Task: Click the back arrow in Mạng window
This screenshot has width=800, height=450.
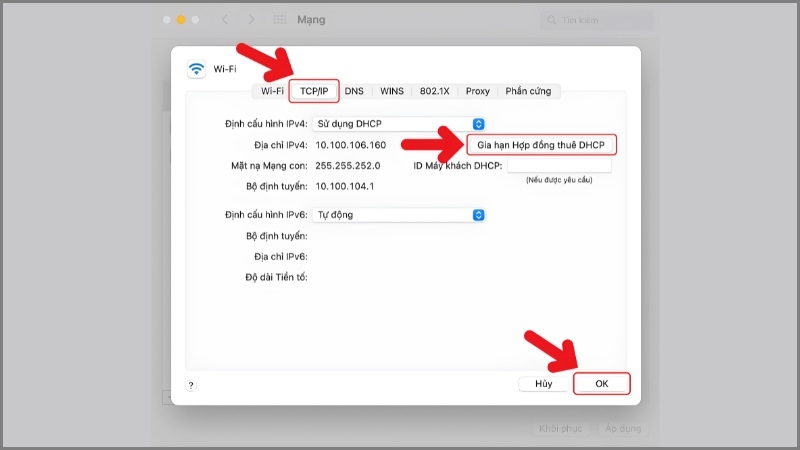Action: click(224, 19)
